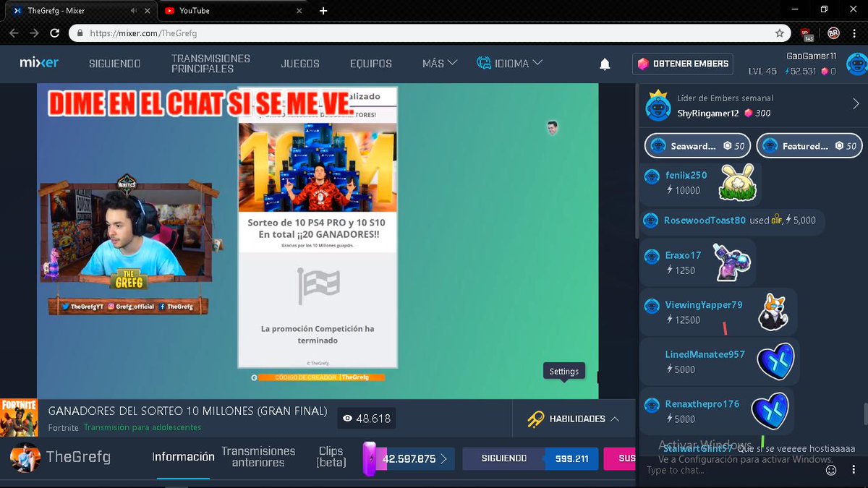This screenshot has width=868, height=488.
Task: Open Eraxo17 user profile
Action: [683, 255]
